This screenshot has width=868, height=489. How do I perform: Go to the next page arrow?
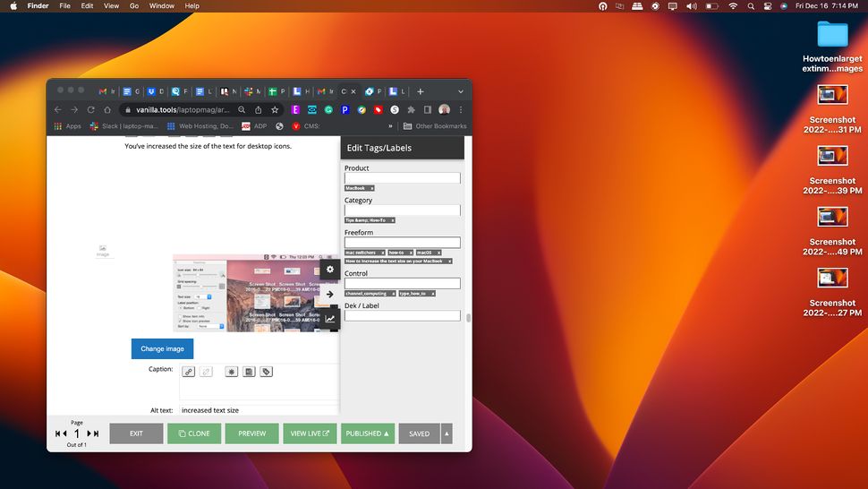89,433
